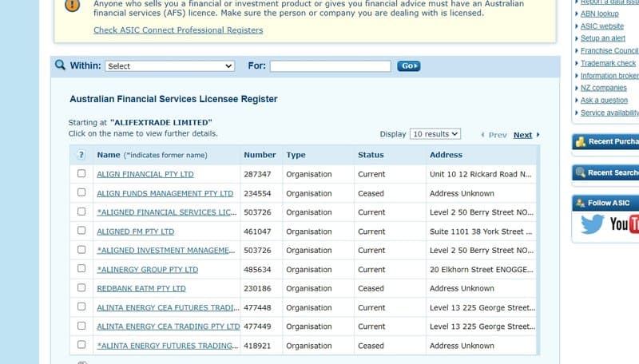Click the Address column header
The image size is (639, 364).
446,155
